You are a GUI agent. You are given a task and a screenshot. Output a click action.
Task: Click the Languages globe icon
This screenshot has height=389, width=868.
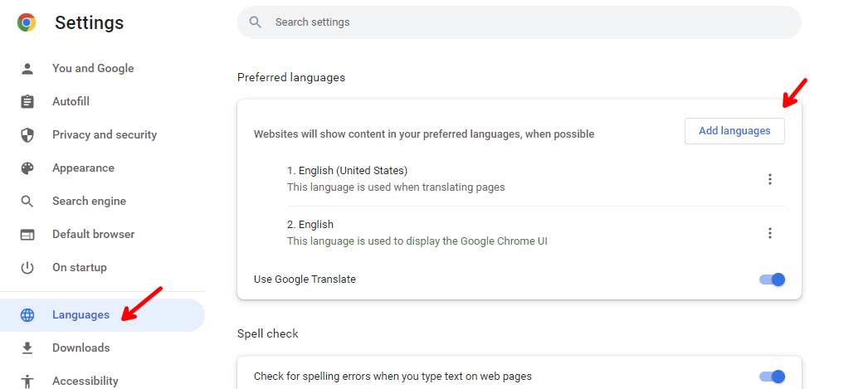coord(27,315)
